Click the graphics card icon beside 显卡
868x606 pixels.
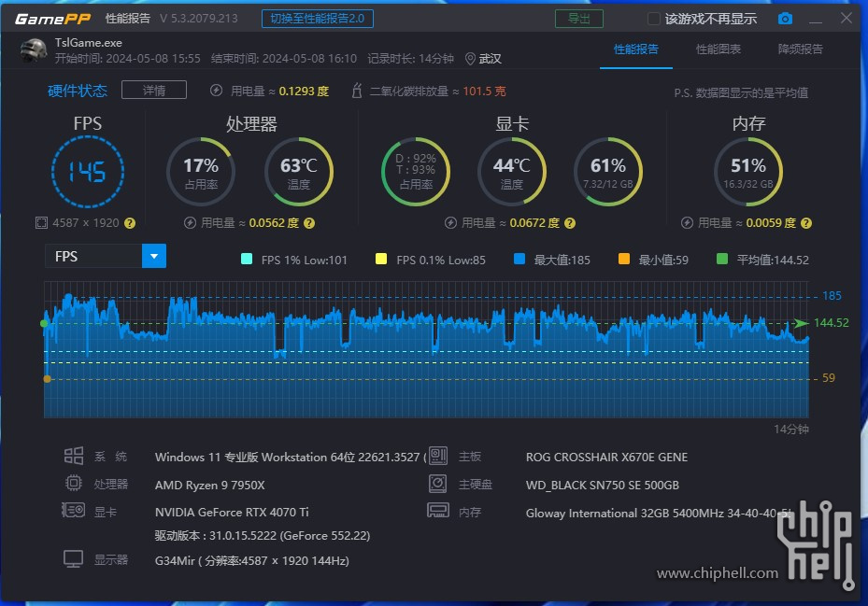pyautogui.click(x=73, y=510)
